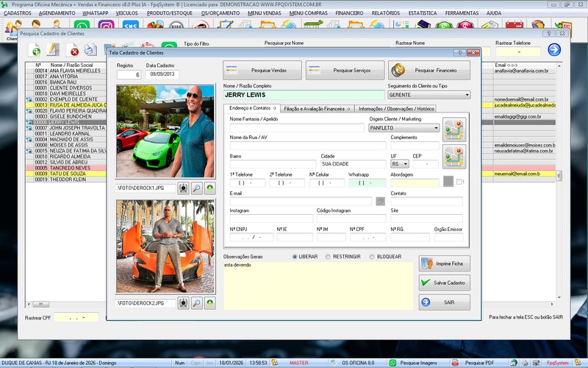This screenshot has width=588, height=368.
Task: Click the blue arrow icon next to Rastrear Telefone
Action: pyautogui.click(x=554, y=50)
